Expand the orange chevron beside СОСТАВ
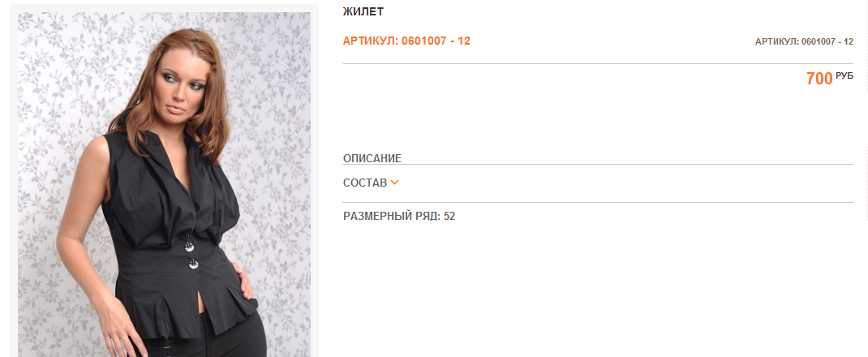 click(395, 183)
